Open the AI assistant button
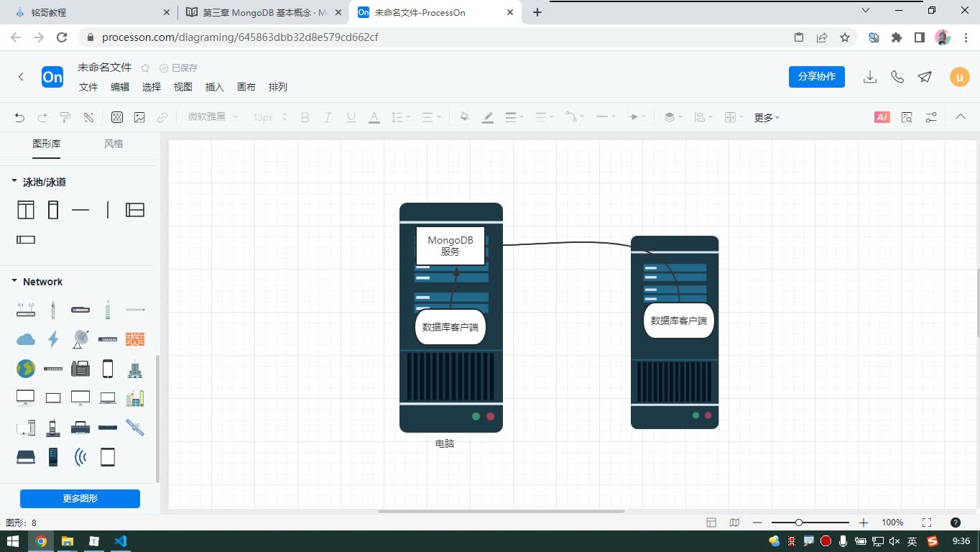980x552 pixels. (x=882, y=117)
